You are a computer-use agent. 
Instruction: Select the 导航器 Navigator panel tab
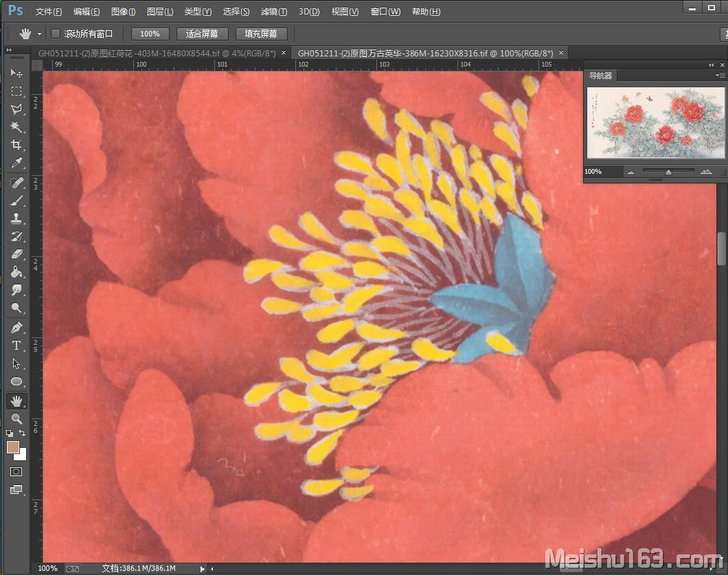pyautogui.click(x=600, y=76)
